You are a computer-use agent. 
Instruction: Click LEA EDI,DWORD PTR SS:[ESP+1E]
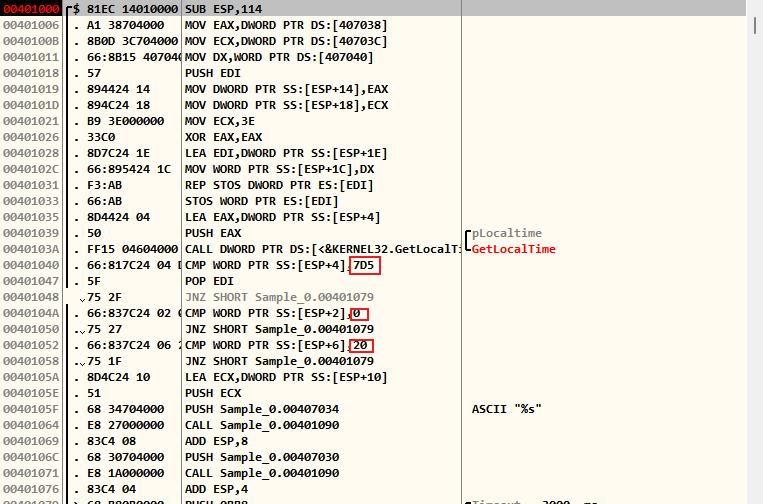286,154
